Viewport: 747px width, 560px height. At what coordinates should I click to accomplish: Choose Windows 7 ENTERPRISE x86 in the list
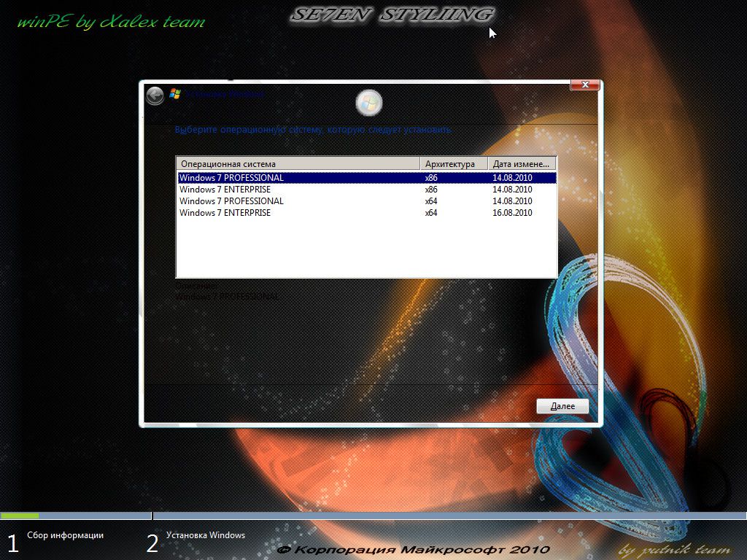pos(367,190)
